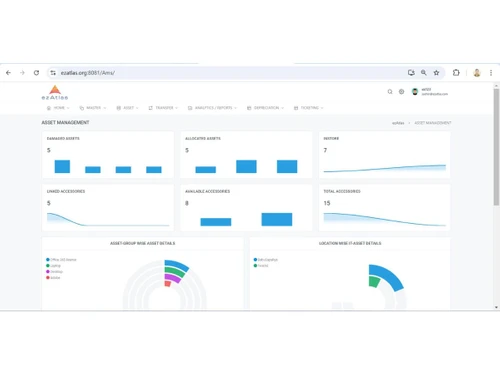500x375 pixels.
Task: Open the Home menu
Action: [x=58, y=108]
